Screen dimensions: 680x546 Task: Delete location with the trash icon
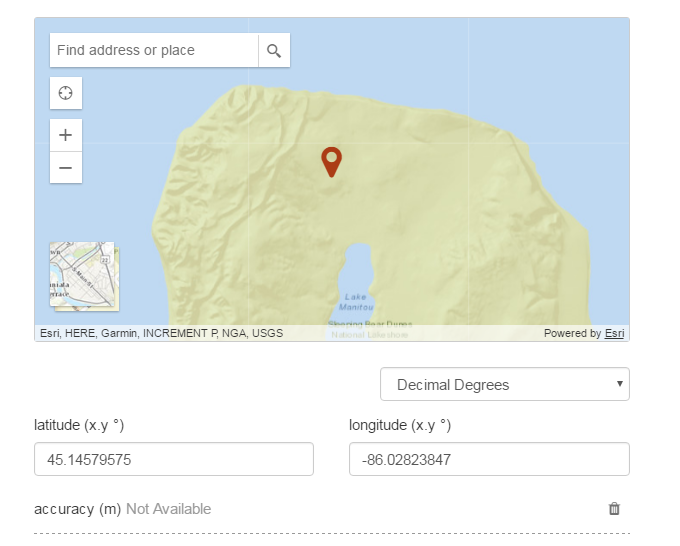tap(614, 509)
